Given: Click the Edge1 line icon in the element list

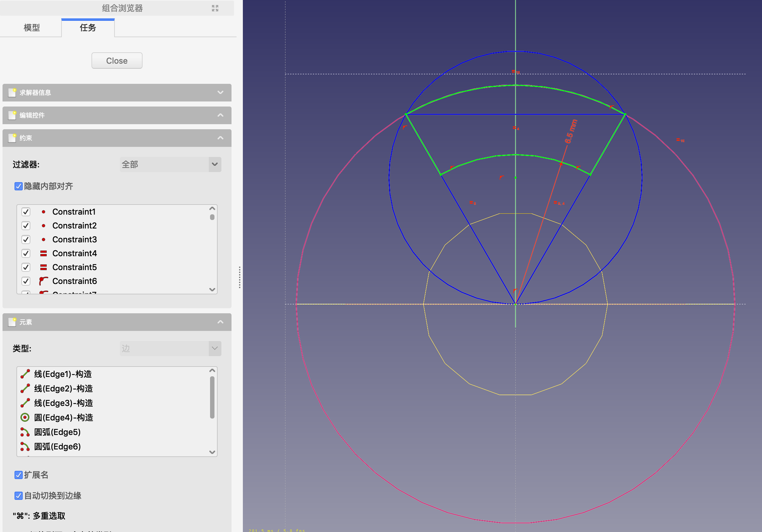Looking at the screenshot, I should click(x=25, y=374).
